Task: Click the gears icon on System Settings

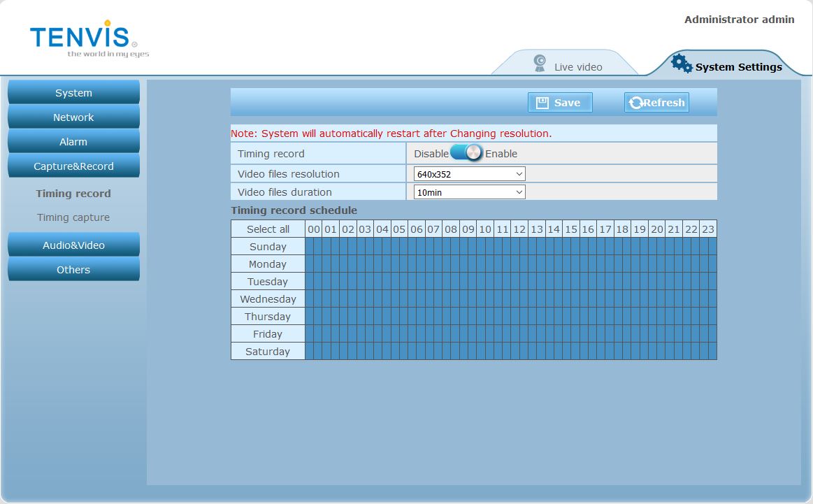Action: 682,63
